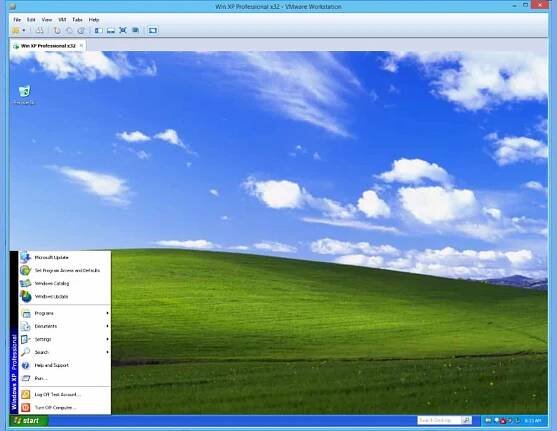Open the File menu in VMware
This screenshot has height=431, width=557.
click(x=17, y=20)
